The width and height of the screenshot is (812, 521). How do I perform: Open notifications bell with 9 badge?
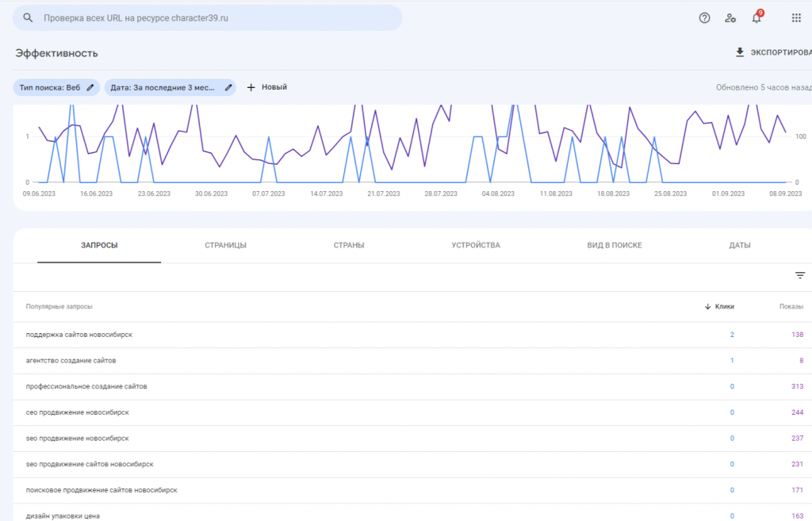pyautogui.click(x=756, y=17)
